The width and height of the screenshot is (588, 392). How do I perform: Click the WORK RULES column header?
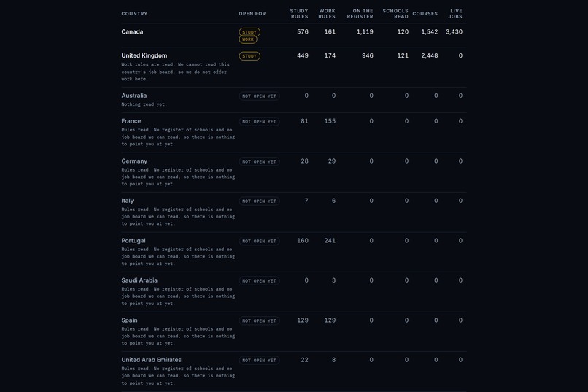pyautogui.click(x=327, y=13)
